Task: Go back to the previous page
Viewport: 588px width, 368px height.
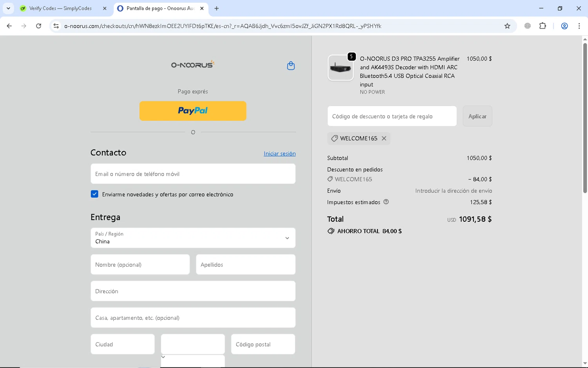Action: [x=9, y=26]
